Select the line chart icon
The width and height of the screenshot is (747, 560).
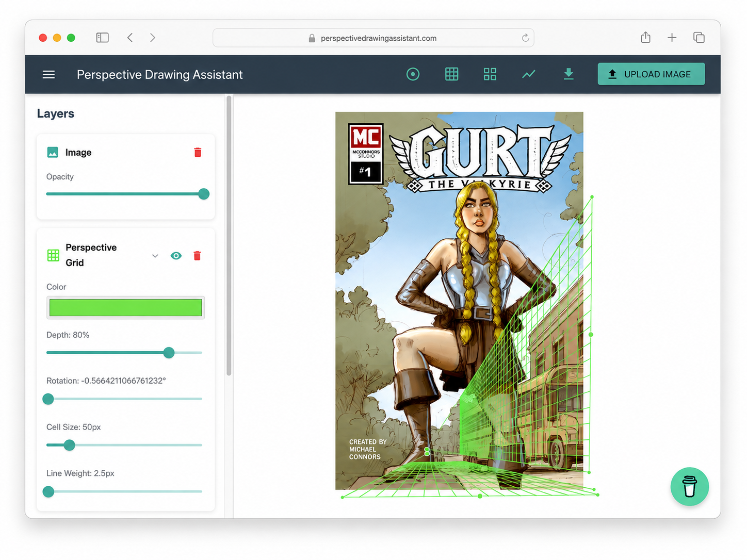point(528,74)
